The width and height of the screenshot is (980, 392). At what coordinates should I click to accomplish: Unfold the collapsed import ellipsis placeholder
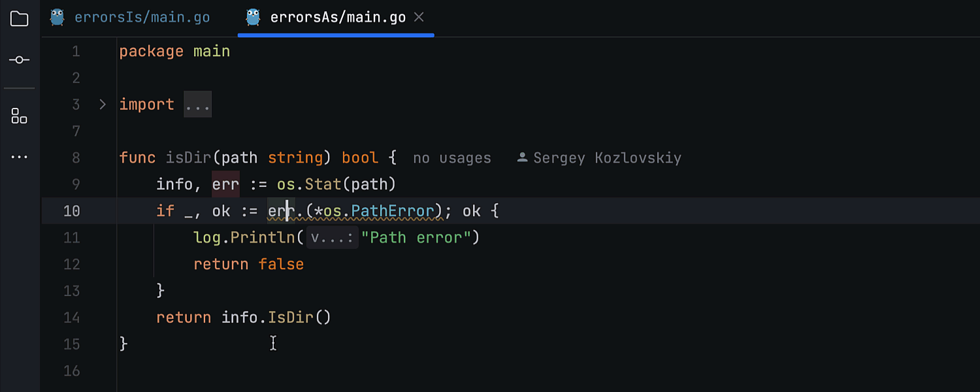click(197, 105)
